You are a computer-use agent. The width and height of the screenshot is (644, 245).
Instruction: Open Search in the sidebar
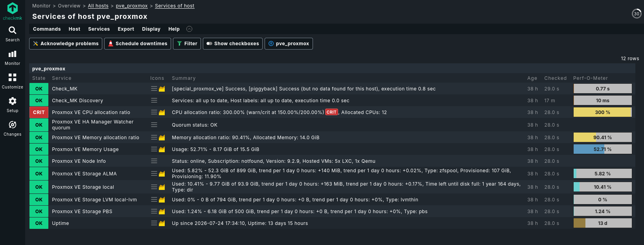click(x=13, y=34)
